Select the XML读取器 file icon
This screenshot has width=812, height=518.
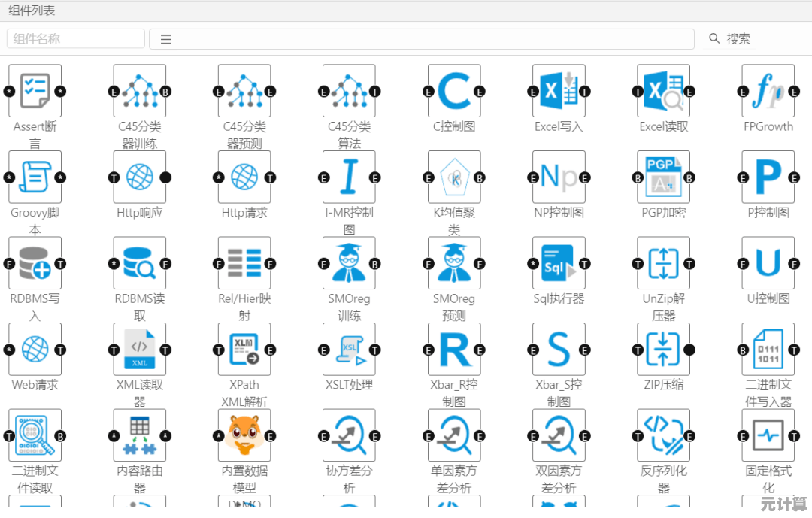coord(140,350)
